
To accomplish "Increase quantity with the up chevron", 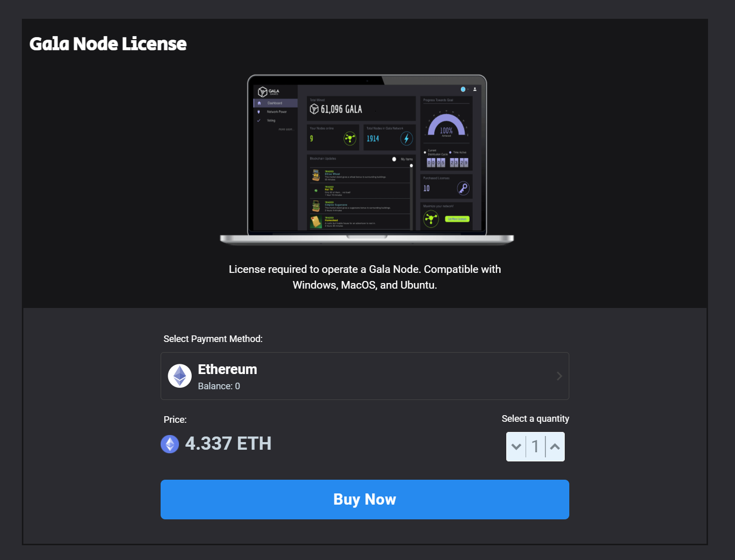I will [x=555, y=447].
